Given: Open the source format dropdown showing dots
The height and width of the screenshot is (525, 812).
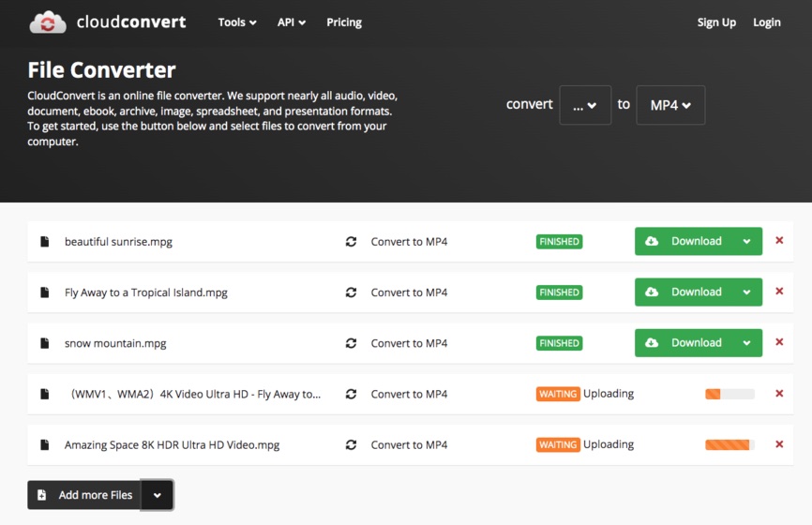Looking at the screenshot, I should click(585, 106).
